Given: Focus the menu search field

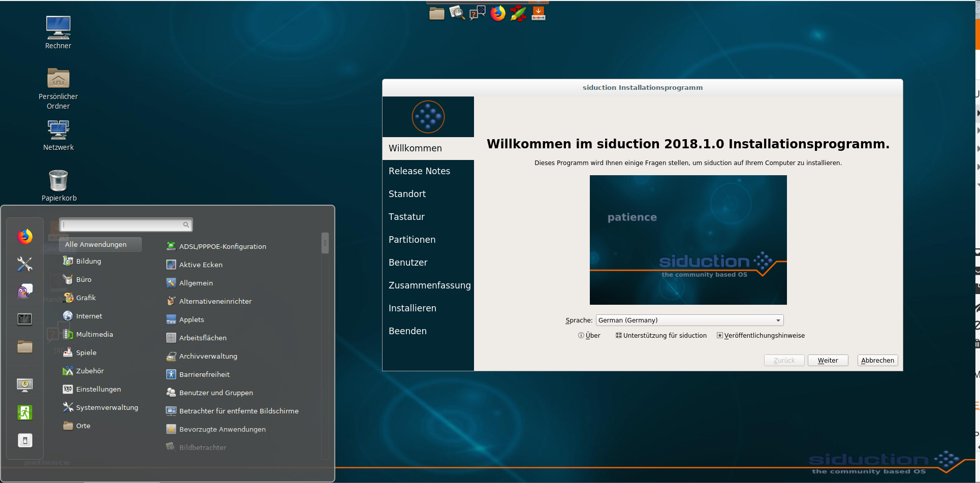Looking at the screenshot, I should 125,224.
